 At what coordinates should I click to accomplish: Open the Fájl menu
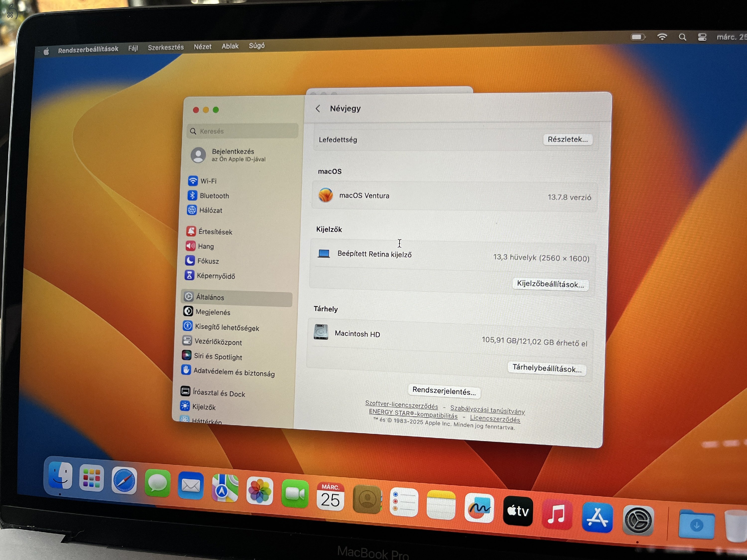pyautogui.click(x=133, y=48)
